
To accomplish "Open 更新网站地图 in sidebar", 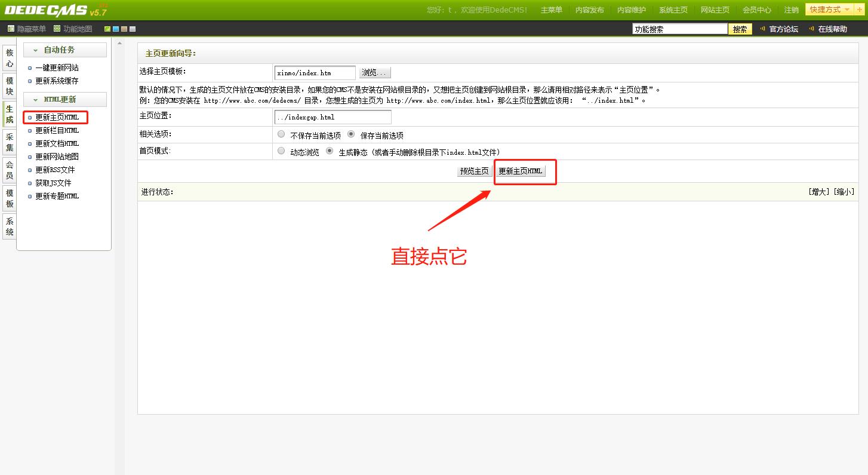I will coord(57,157).
